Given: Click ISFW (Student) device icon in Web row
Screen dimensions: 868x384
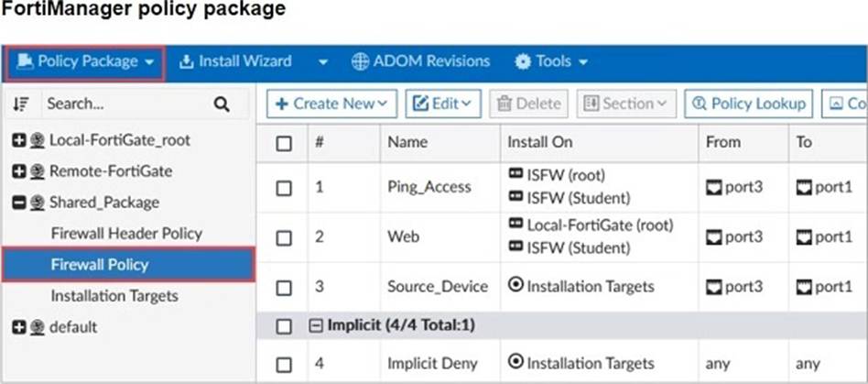Looking at the screenshot, I should 515,246.
